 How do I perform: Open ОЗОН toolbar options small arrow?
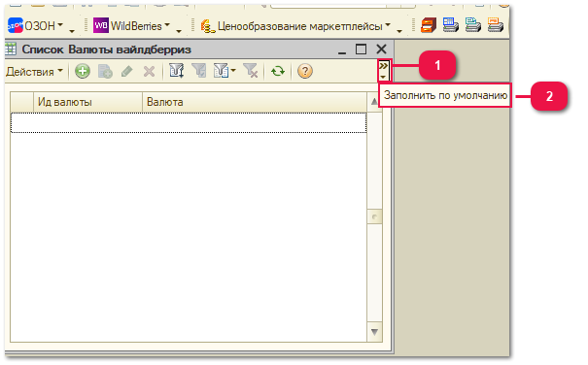tap(72, 31)
